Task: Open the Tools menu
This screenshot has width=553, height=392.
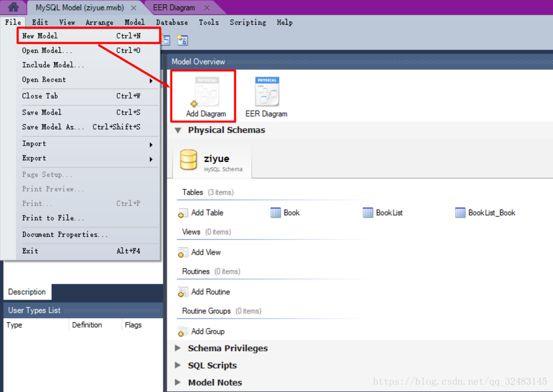Action: (x=209, y=22)
